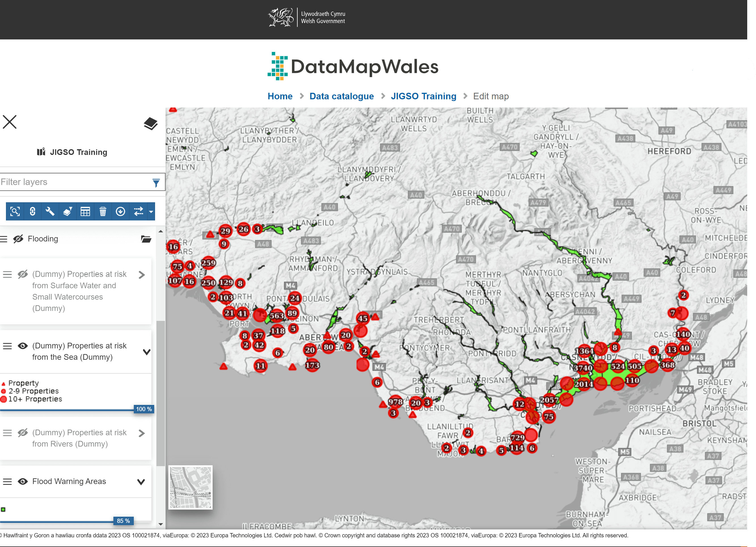Click the Property triangle legend entry
Viewport: 756px width, 547px height.
click(x=20, y=383)
